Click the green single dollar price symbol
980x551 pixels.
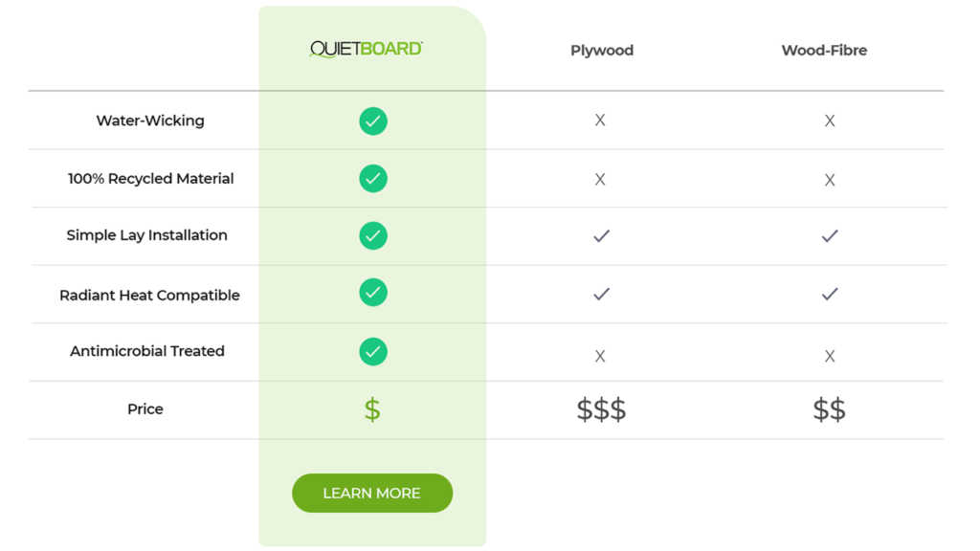coord(372,409)
